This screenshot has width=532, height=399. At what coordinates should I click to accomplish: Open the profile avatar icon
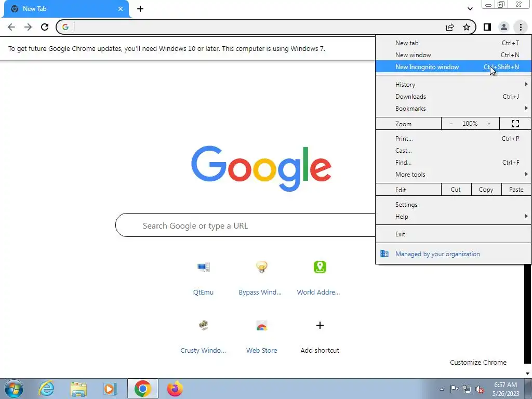coord(504,27)
